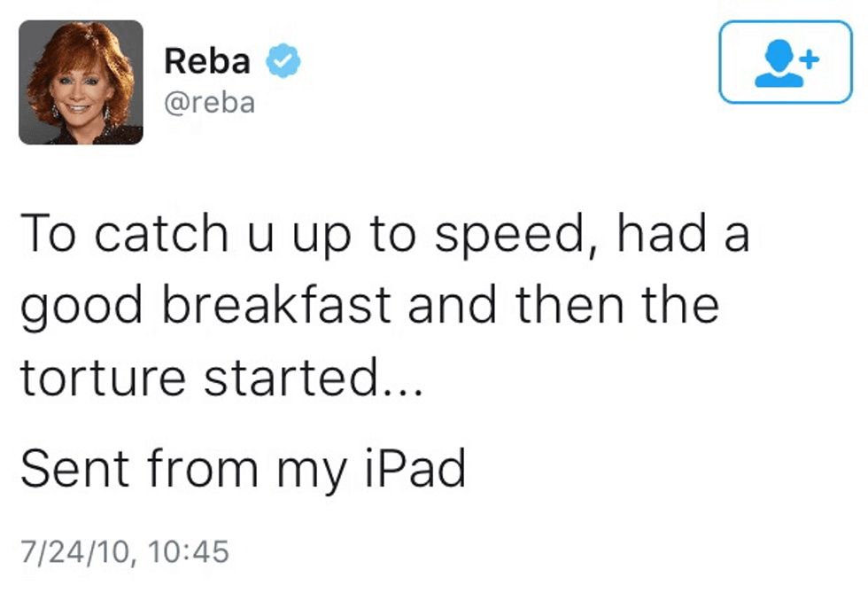Click the "Sent from my iPad" line

[x=243, y=468]
